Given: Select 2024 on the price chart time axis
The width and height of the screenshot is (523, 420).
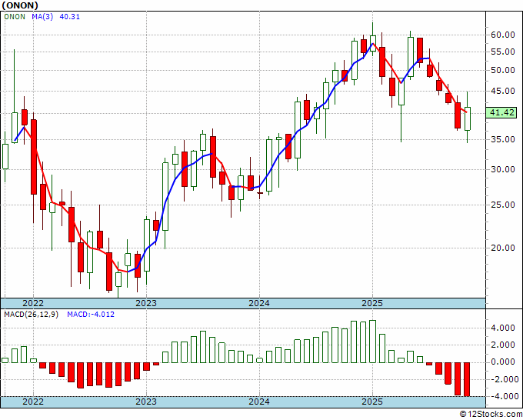Looking at the screenshot, I should point(259,303).
